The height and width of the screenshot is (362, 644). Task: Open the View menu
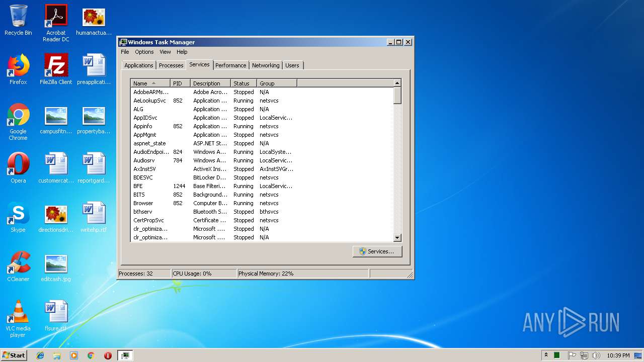click(x=165, y=52)
